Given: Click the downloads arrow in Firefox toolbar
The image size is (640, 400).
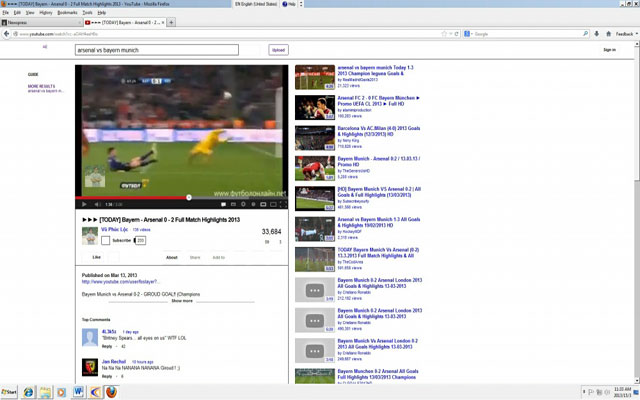Looking at the screenshot, I should click(596, 34).
